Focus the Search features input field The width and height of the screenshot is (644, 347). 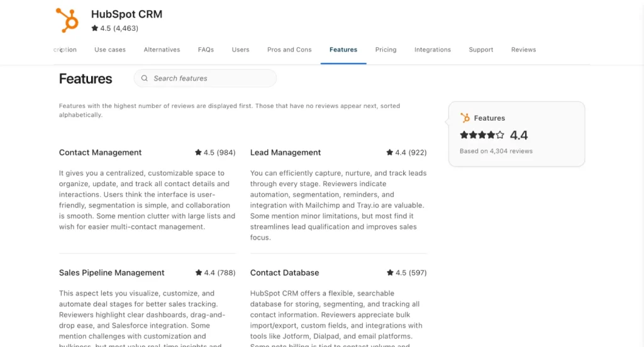pyautogui.click(x=205, y=78)
